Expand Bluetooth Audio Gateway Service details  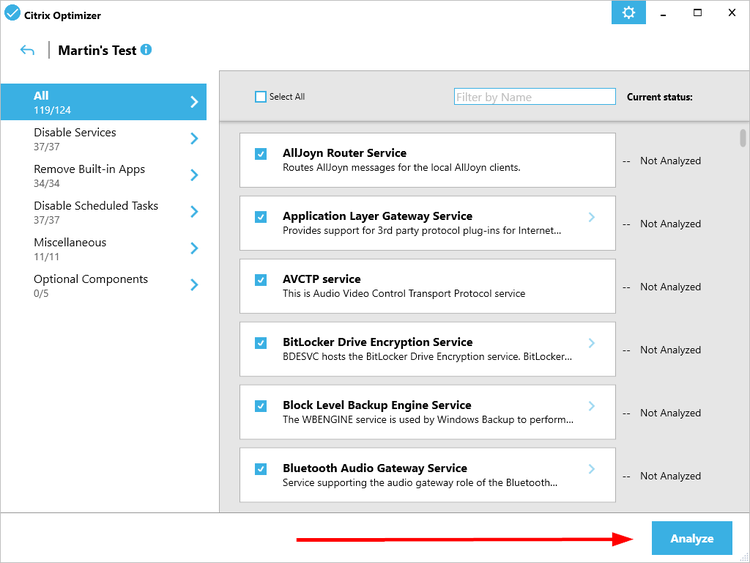(592, 469)
